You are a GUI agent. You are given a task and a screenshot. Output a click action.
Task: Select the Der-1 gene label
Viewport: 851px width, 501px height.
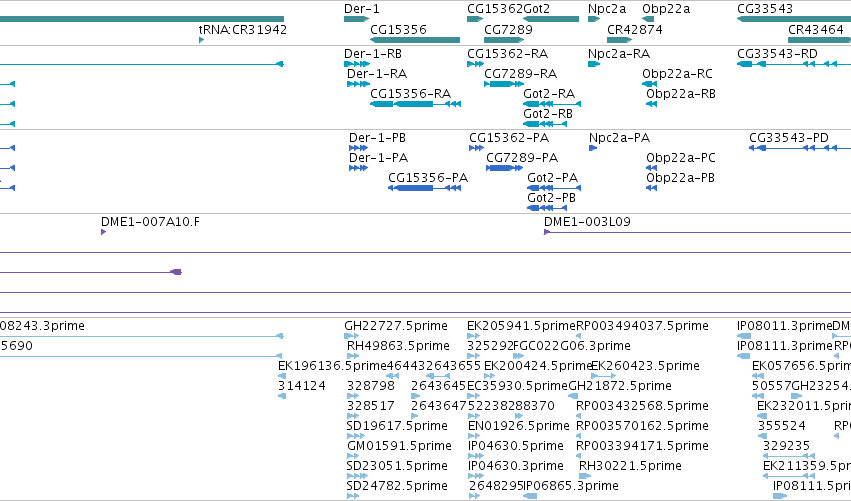pyautogui.click(x=361, y=9)
